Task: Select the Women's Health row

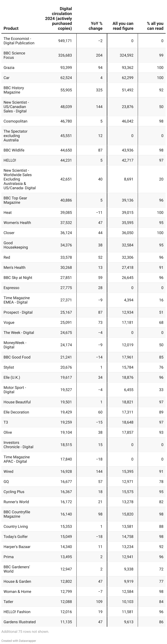Action: [x=83, y=222]
